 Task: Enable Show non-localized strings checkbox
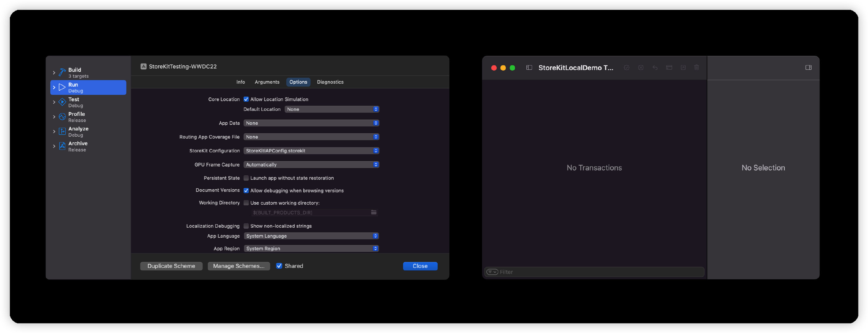tap(246, 225)
